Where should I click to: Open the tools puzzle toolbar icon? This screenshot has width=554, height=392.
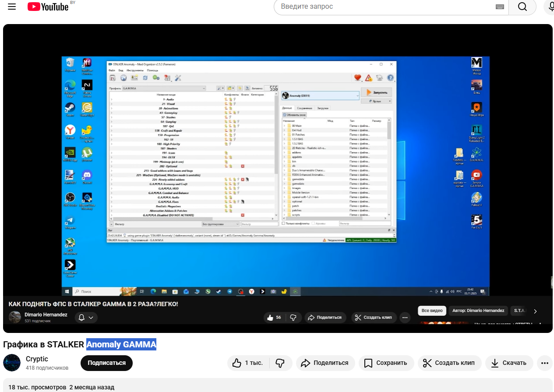click(x=167, y=78)
